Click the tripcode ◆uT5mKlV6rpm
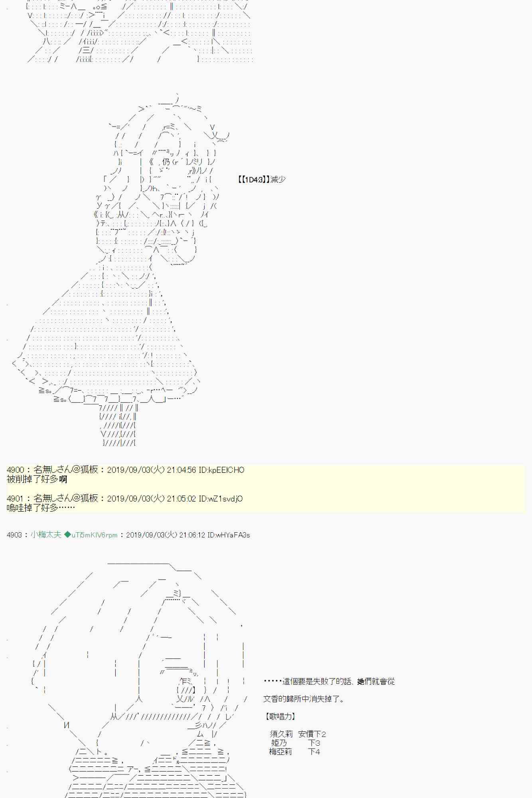 (91, 535)
